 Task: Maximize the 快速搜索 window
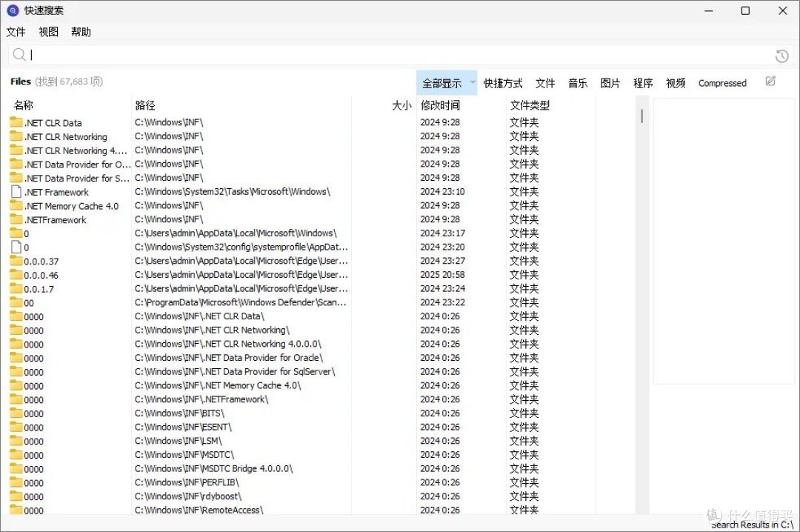[x=745, y=10]
